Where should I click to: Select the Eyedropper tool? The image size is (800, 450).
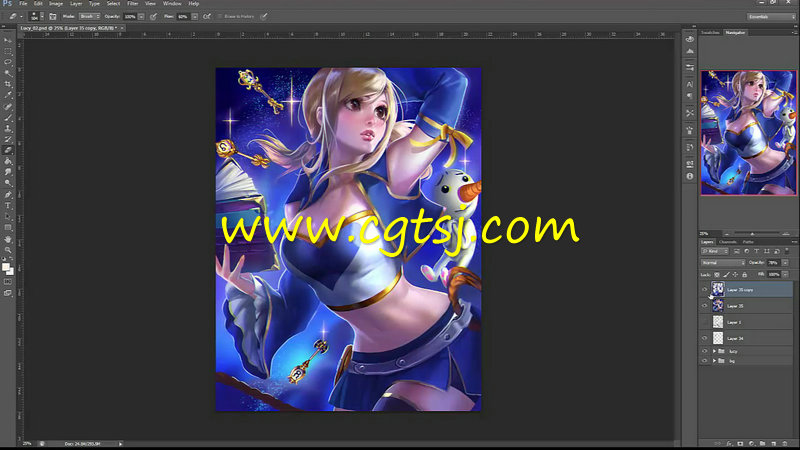click(x=8, y=95)
